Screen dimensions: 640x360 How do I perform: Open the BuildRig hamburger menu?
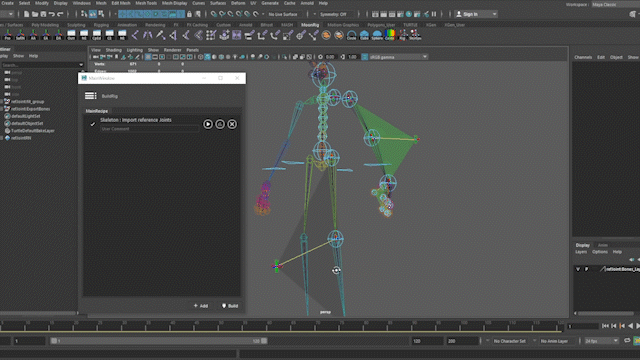91,96
